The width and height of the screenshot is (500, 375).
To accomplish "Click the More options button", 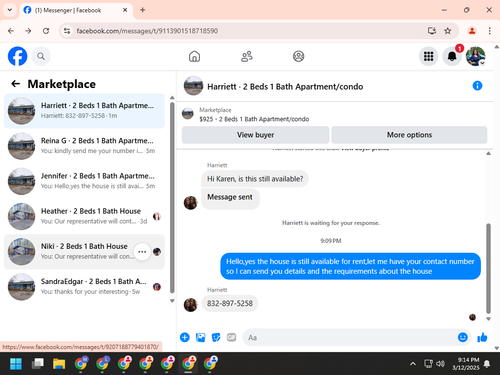I will (409, 135).
